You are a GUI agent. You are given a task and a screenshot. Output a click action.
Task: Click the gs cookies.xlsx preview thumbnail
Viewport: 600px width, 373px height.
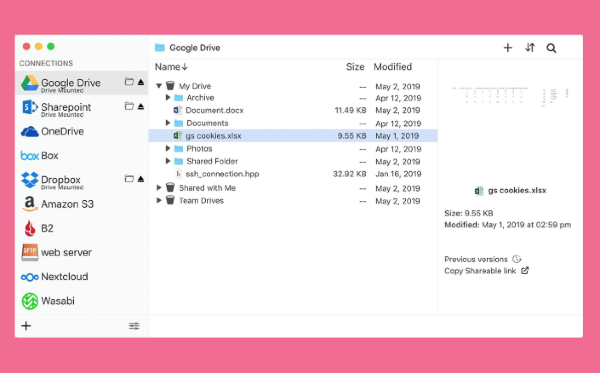click(x=510, y=96)
